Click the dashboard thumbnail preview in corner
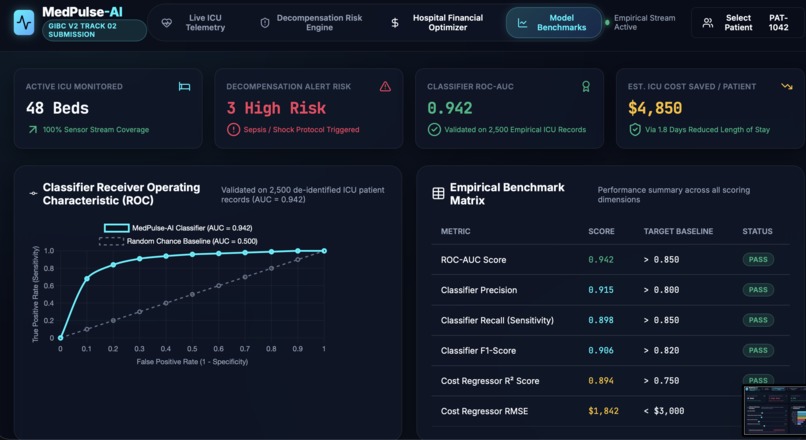This screenshot has height=440, width=806. click(x=775, y=412)
